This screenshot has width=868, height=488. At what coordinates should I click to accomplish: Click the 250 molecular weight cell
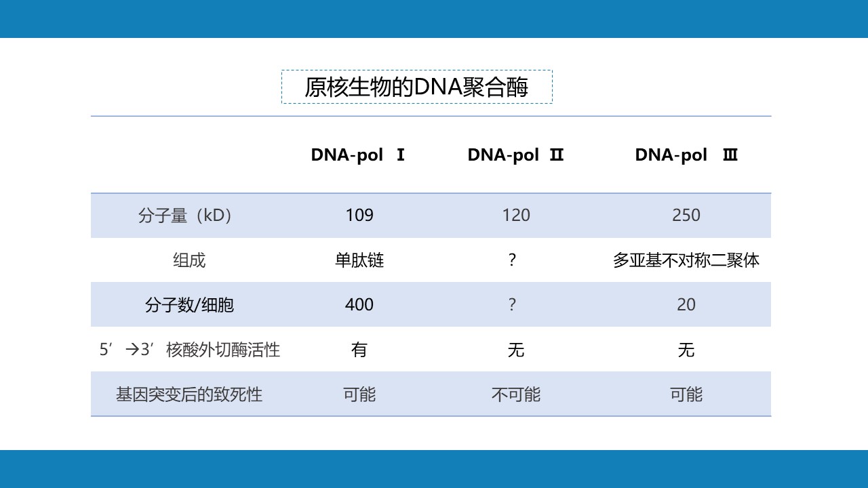(686, 216)
